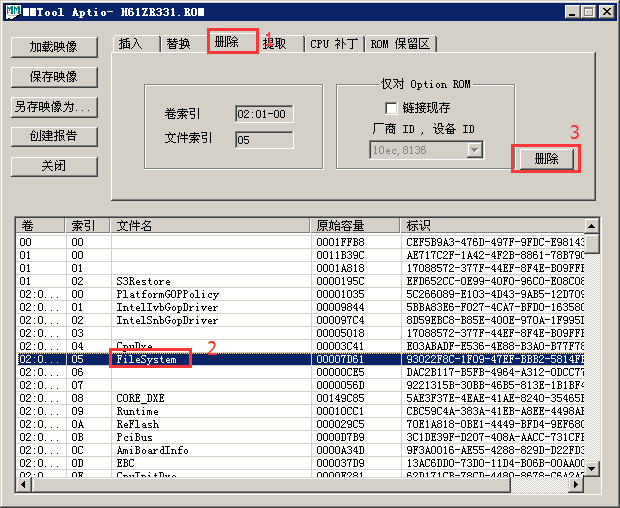Switch to the 替换 tab

point(179,44)
